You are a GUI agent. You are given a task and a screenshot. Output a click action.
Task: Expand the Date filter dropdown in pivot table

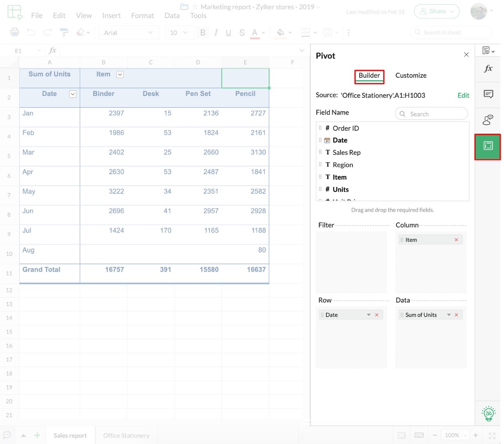coord(73,94)
